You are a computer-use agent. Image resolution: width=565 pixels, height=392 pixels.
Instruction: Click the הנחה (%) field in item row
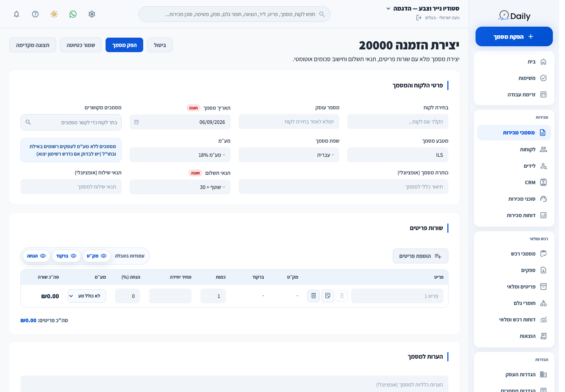[x=128, y=296]
